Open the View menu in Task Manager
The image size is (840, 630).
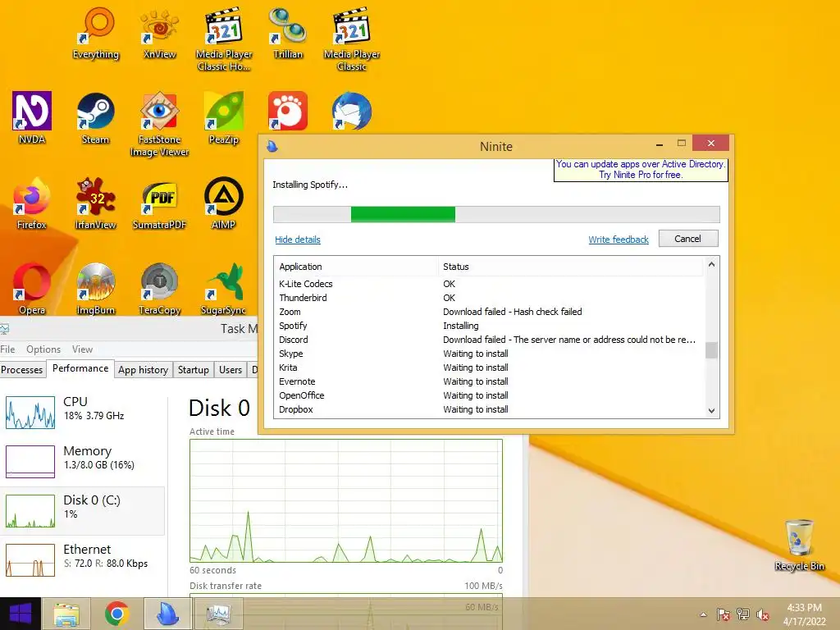pyautogui.click(x=83, y=349)
